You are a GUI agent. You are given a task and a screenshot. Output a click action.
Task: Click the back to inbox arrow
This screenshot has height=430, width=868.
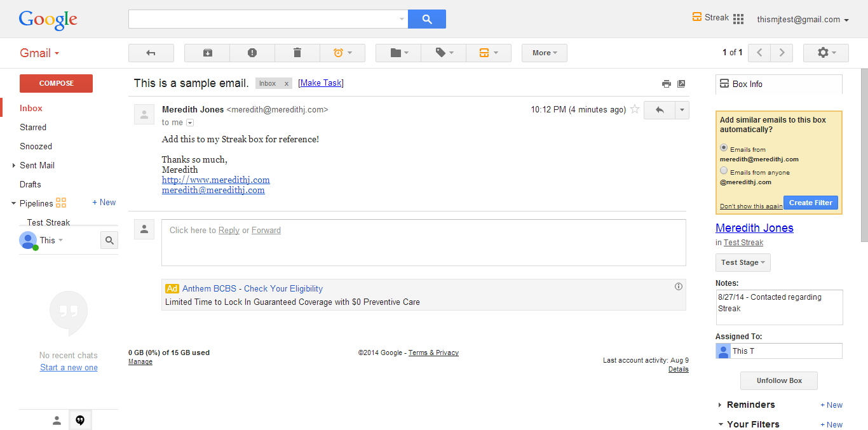pos(151,53)
